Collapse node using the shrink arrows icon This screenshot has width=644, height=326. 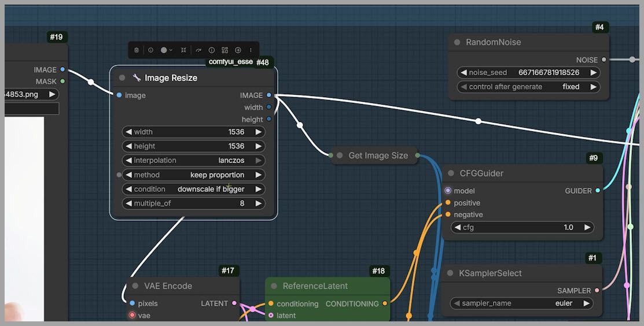[x=183, y=50]
